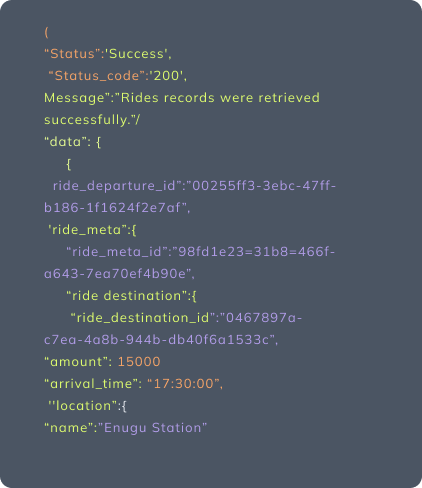Click the nested brace below data

coord(69,164)
